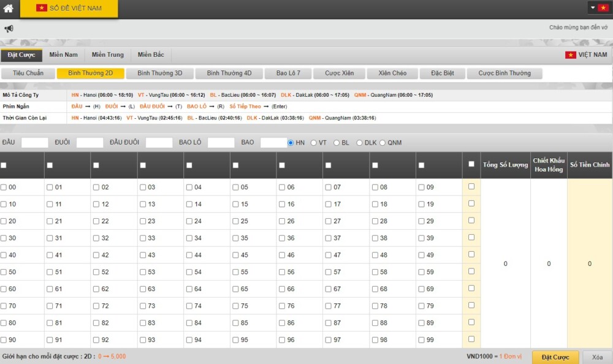Screen dimensions: 613x364
Task: Click the Xóa clear button
Action: [597, 357]
